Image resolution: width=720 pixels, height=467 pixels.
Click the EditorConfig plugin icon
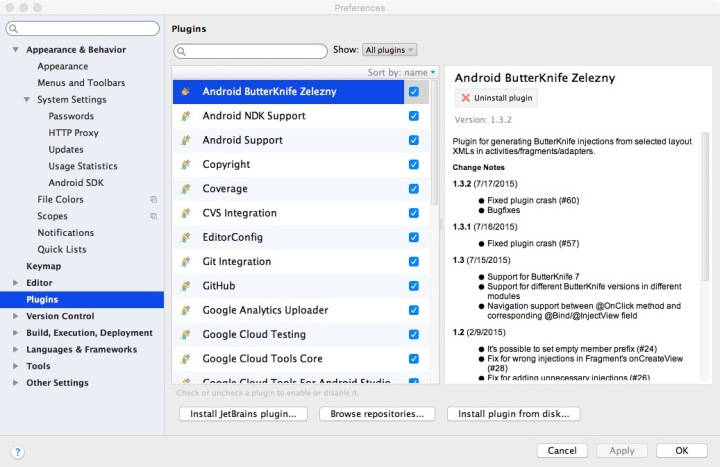[x=186, y=237]
